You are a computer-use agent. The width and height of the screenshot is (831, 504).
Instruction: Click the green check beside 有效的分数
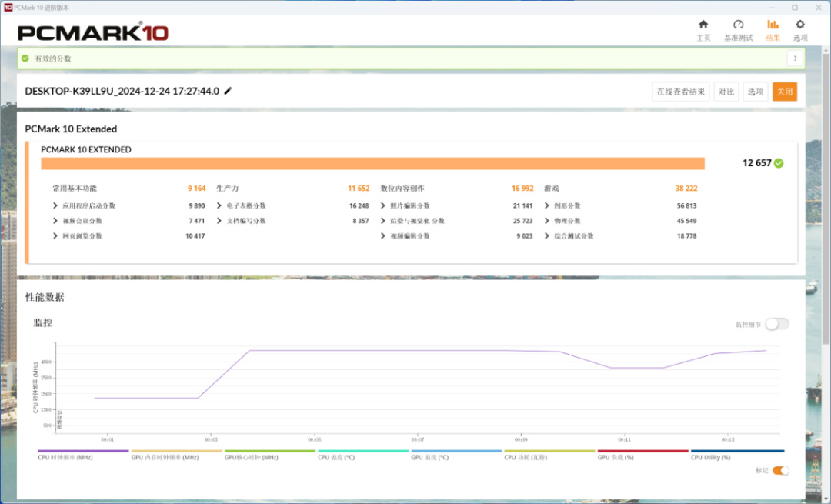25,58
